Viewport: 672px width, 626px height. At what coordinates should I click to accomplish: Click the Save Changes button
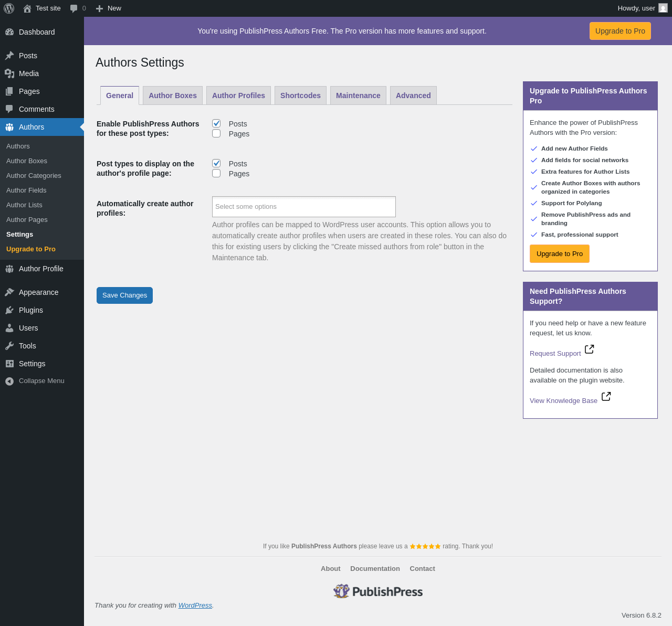pyautogui.click(x=124, y=295)
